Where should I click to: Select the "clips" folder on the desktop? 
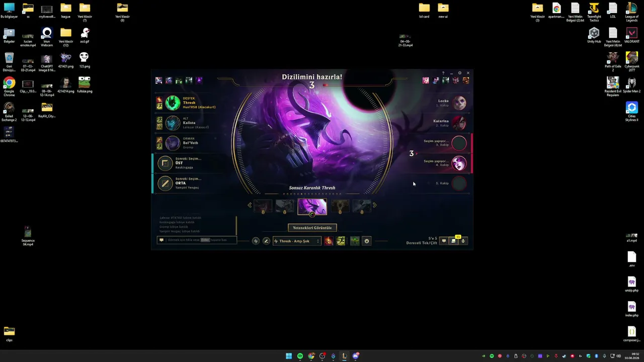pos(9,334)
